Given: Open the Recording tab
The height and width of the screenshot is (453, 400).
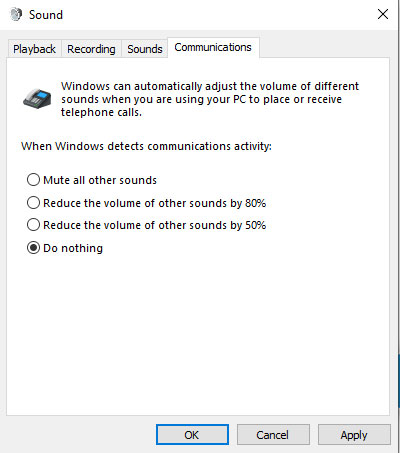Looking at the screenshot, I should [x=91, y=49].
